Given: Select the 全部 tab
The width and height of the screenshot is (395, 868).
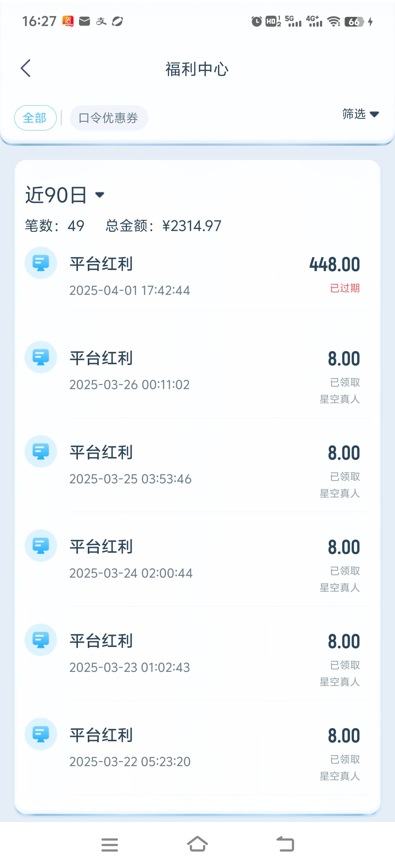Looking at the screenshot, I should (35, 118).
